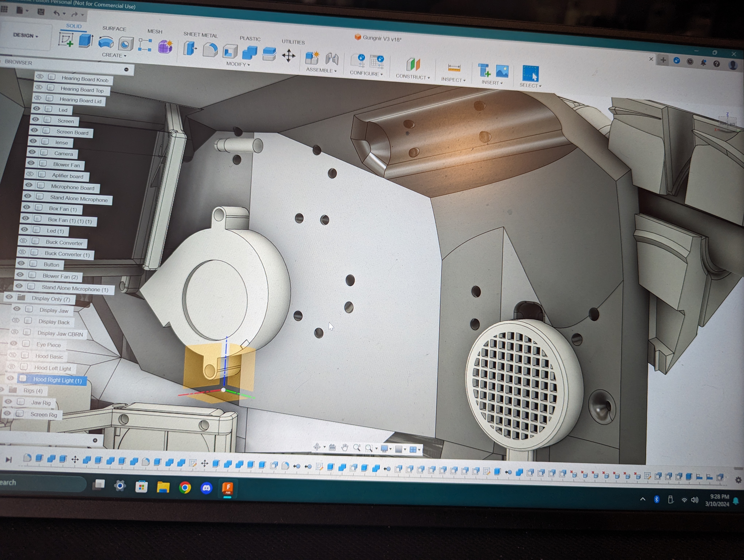Select the Shell tool icon
This screenshot has width=744, height=560.
[x=230, y=52]
